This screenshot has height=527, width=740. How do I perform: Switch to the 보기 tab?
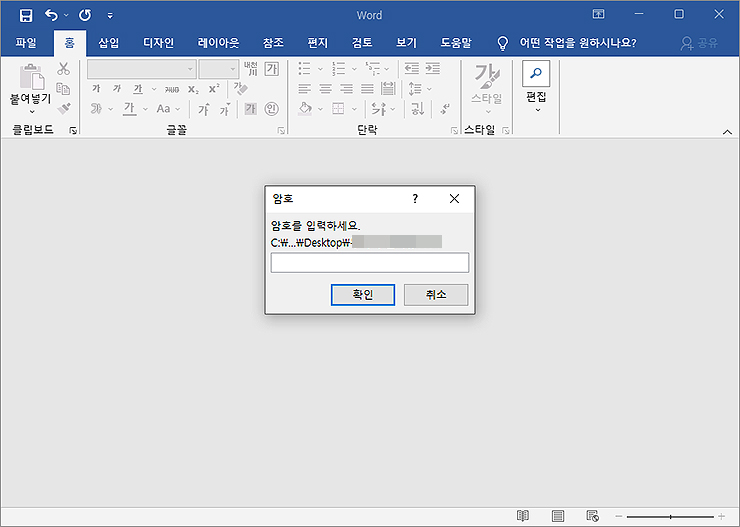coord(406,43)
